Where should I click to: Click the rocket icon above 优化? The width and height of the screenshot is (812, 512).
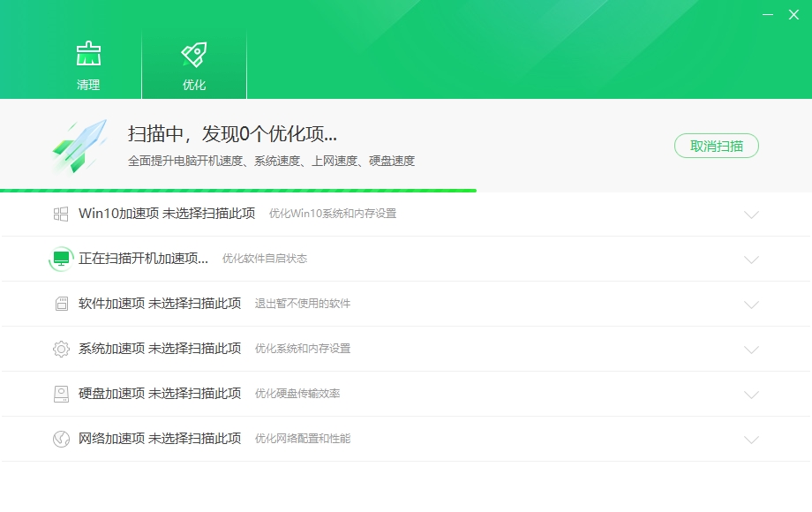[194, 55]
